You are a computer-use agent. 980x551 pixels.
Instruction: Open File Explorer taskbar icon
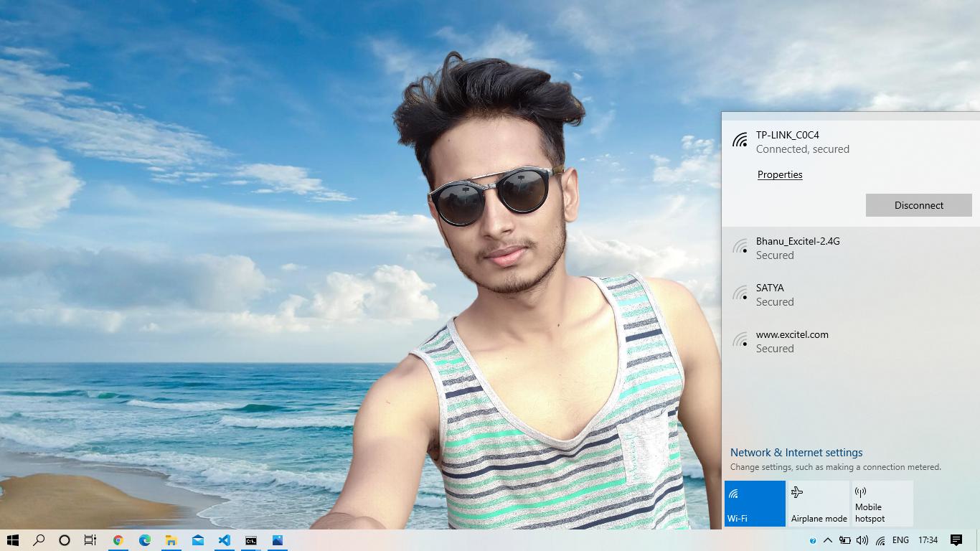pos(171,540)
